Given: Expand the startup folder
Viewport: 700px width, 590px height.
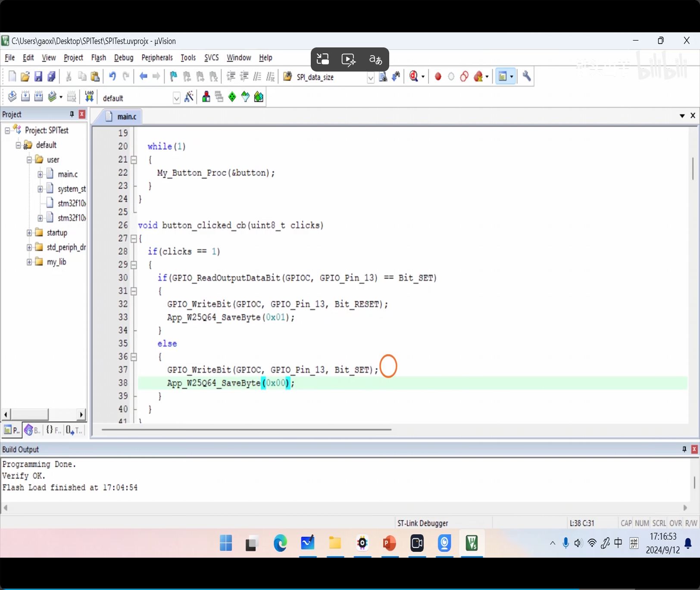Looking at the screenshot, I should click(29, 233).
